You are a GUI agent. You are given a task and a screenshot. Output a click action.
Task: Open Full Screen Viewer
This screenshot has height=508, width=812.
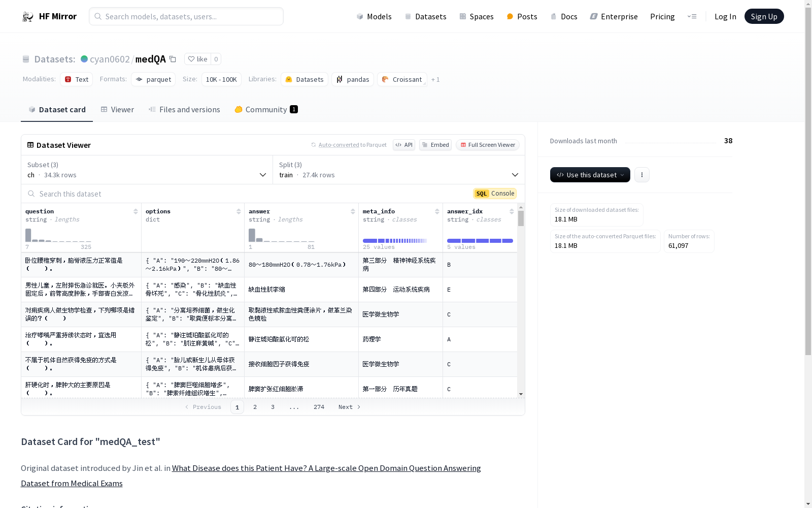point(488,145)
